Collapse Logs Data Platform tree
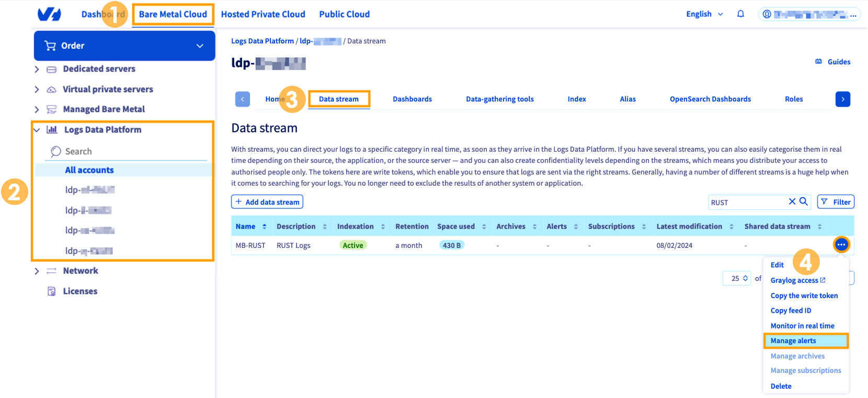Image resolution: width=868 pixels, height=398 pixels. (x=37, y=130)
